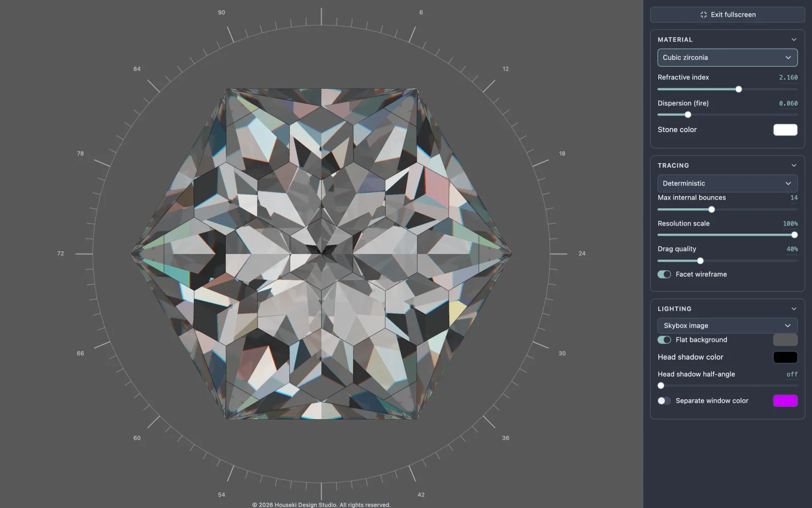Click the fullscreen exit arrows icon

pos(703,15)
